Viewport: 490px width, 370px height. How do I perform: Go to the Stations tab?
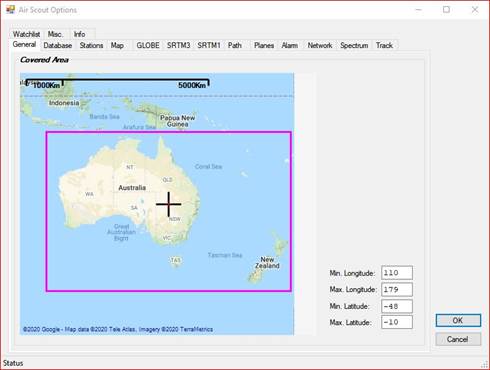coord(91,45)
